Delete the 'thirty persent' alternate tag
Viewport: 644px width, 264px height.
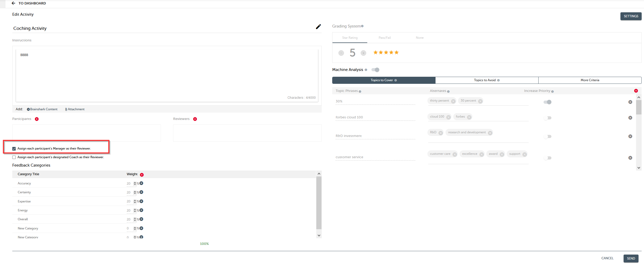coord(453,101)
